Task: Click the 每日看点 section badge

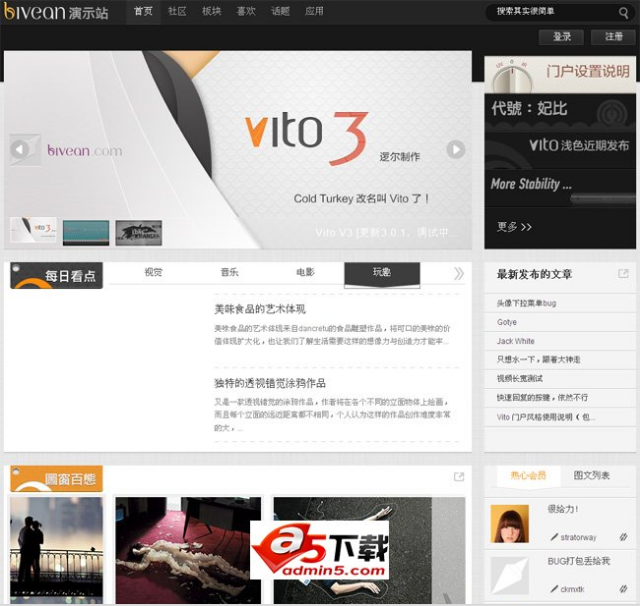Action: click(56, 275)
